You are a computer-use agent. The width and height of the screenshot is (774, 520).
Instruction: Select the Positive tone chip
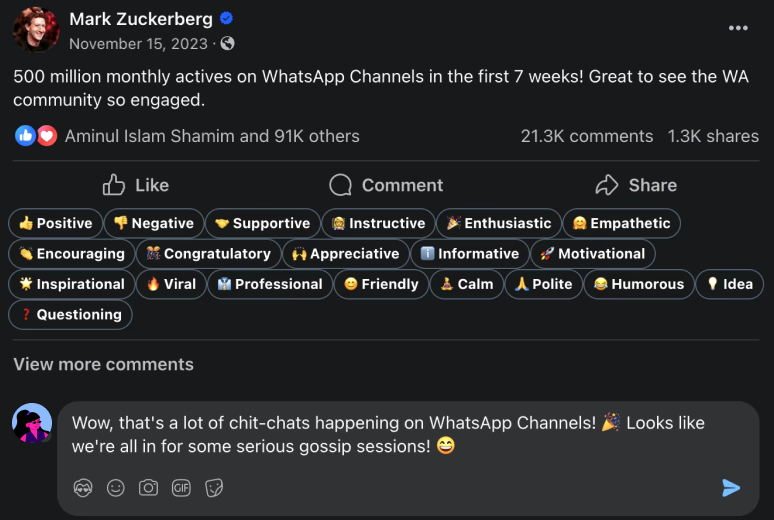55,223
